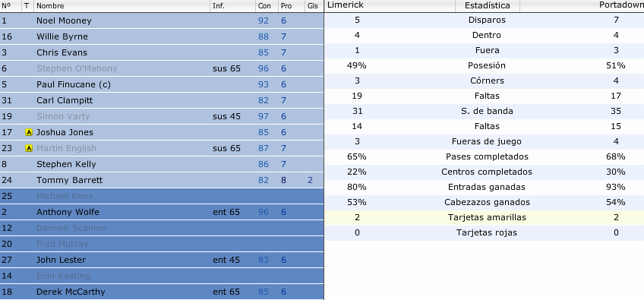Click Tommy Barrett's goals value 2
644x300 pixels.
pos(311,180)
